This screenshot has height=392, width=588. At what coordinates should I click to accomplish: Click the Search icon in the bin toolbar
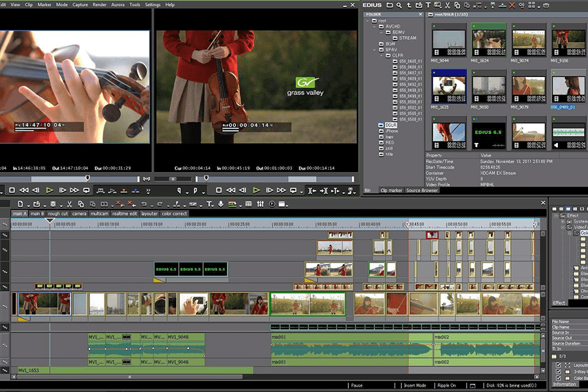point(399,5)
